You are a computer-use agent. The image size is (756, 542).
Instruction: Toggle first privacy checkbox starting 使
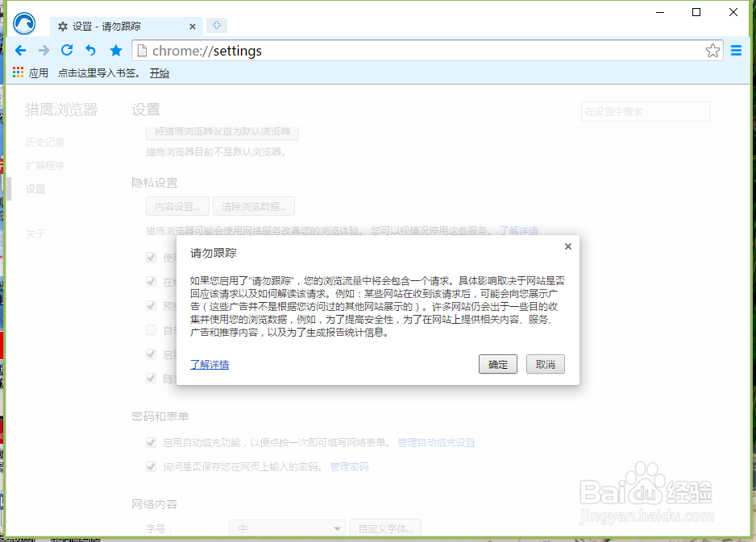tap(151, 258)
